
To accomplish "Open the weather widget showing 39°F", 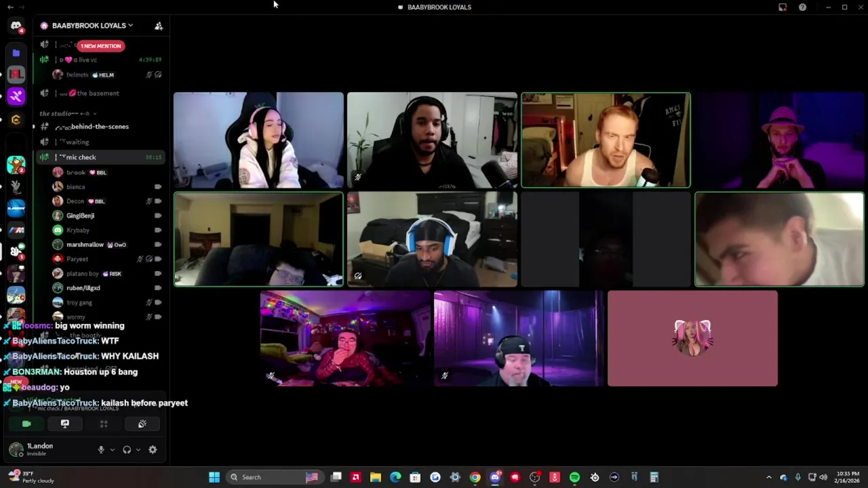I will pyautogui.click(x=31, y=477).
